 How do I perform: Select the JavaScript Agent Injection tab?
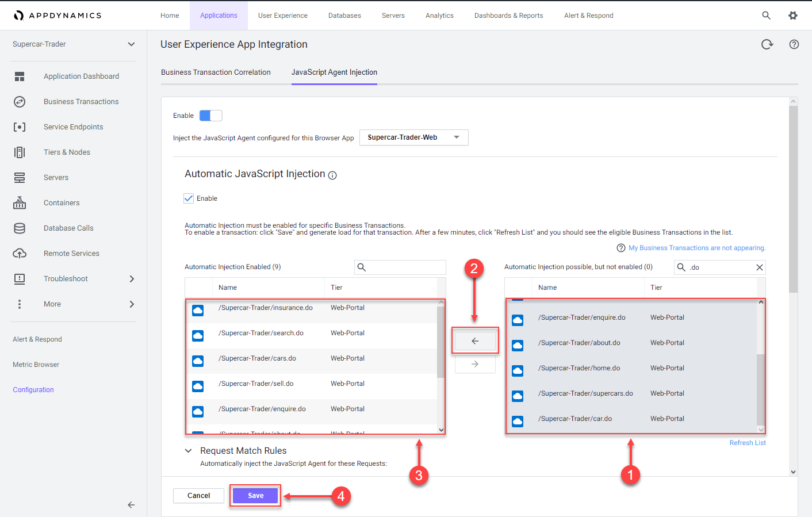click(334, 72)
